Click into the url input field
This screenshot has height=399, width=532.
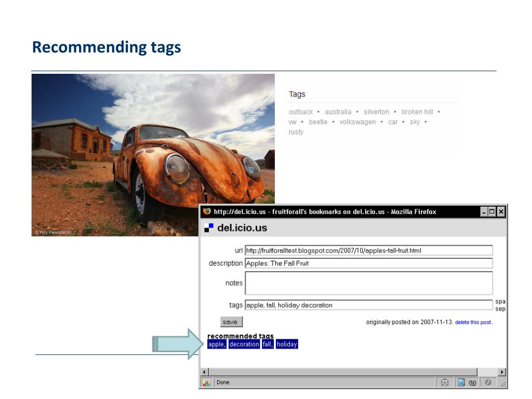tap(369, 250)
